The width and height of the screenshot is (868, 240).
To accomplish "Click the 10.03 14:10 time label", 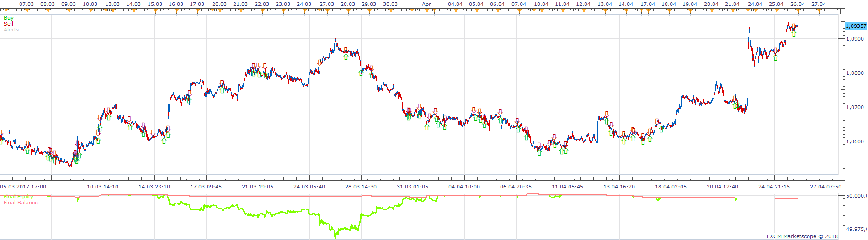I will [x=103, y=187].
